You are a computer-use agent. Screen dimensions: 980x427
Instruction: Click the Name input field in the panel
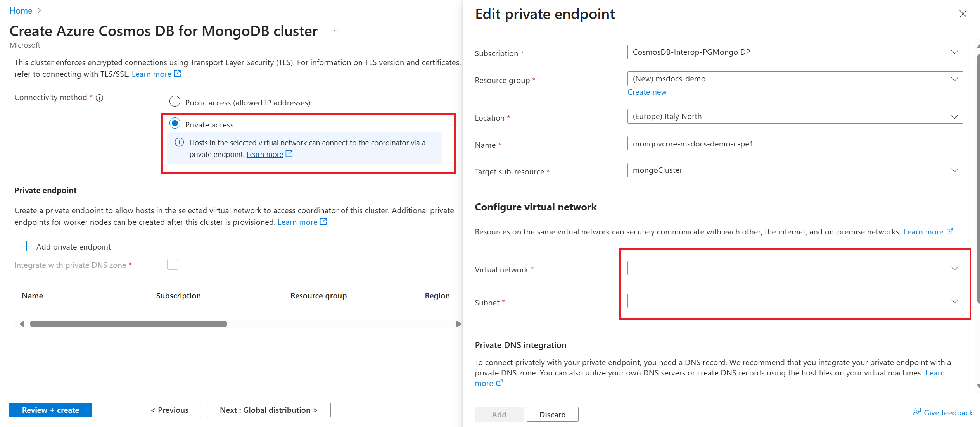click(x=795, y=143)
